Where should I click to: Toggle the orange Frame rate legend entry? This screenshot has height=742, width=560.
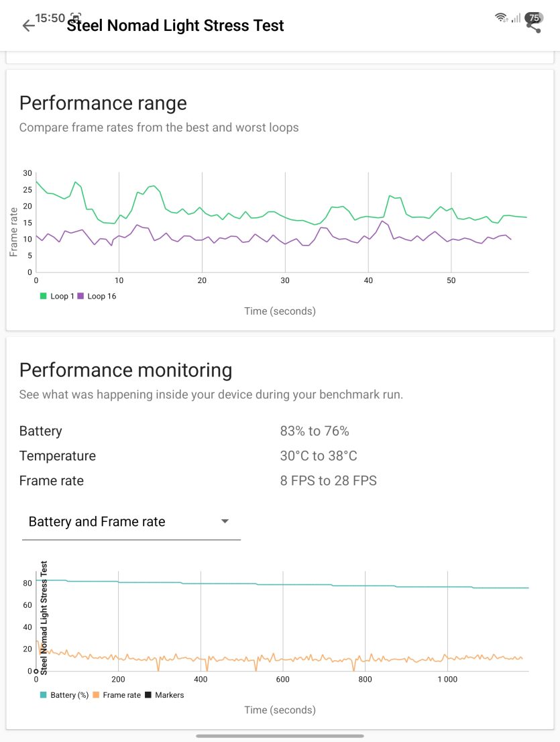pyautogui.click(x=117, y=695)
